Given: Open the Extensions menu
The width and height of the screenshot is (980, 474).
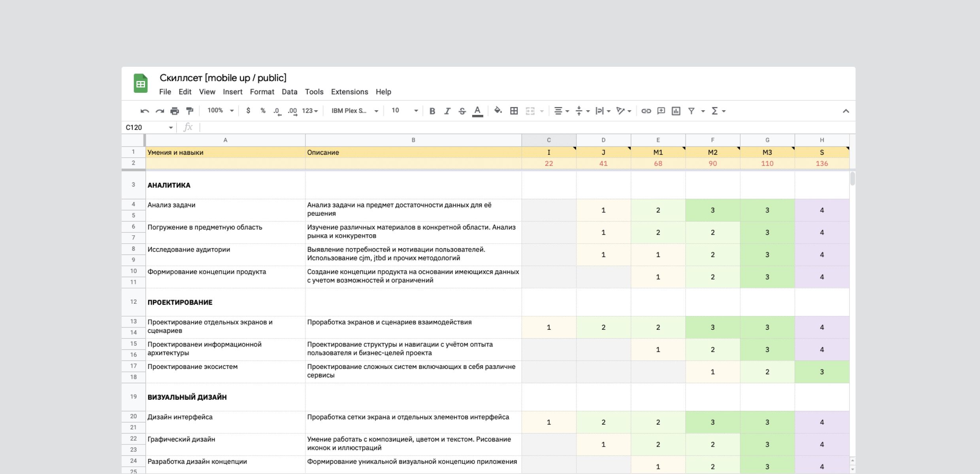Looking at the screenshot, I should (x=350, y=92).
